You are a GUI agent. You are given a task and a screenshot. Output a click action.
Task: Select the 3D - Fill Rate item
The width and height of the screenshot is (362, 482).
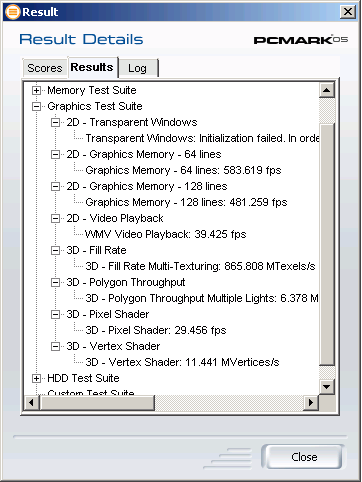[96, 250]
